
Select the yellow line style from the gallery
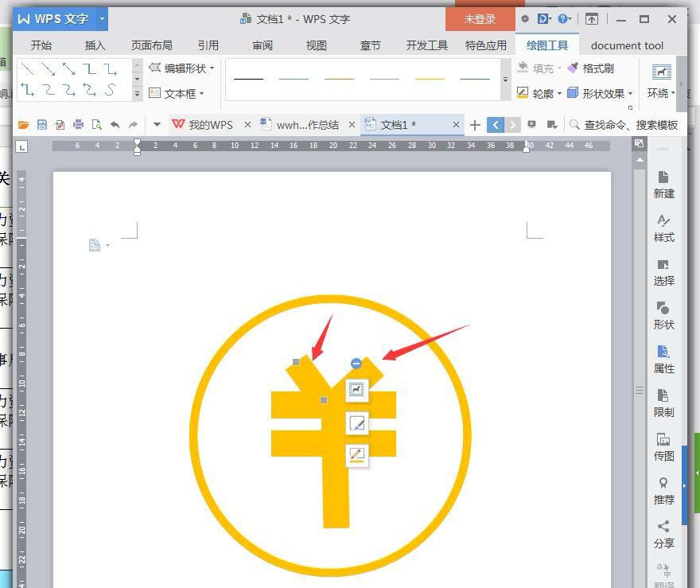430,79
